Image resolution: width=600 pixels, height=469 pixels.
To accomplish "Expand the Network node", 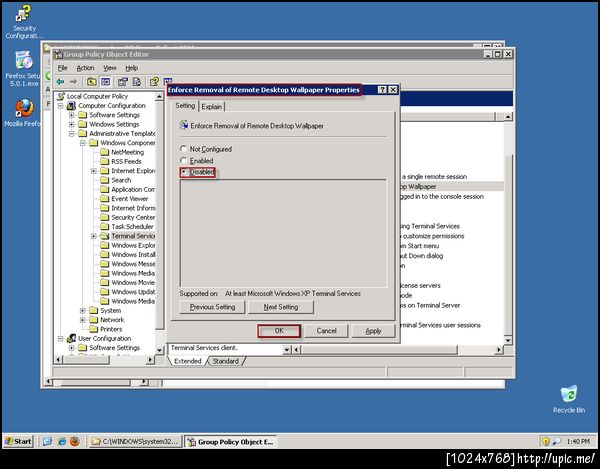I will [x=83, y=320].
